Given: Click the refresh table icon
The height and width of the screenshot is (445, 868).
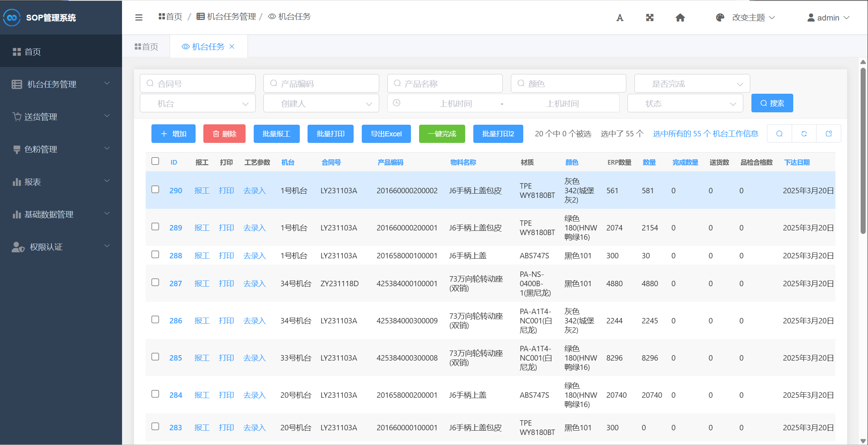Looking at the screenshot, I should click(804, 134).
